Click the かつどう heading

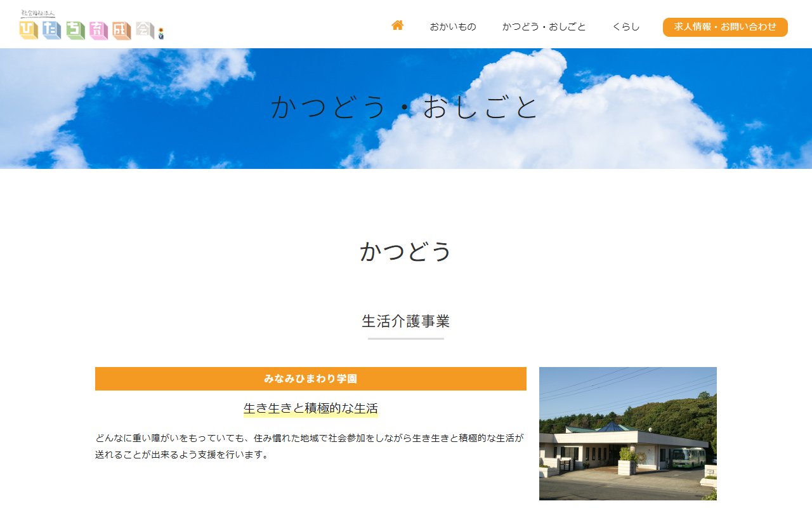tap(406, 251)
